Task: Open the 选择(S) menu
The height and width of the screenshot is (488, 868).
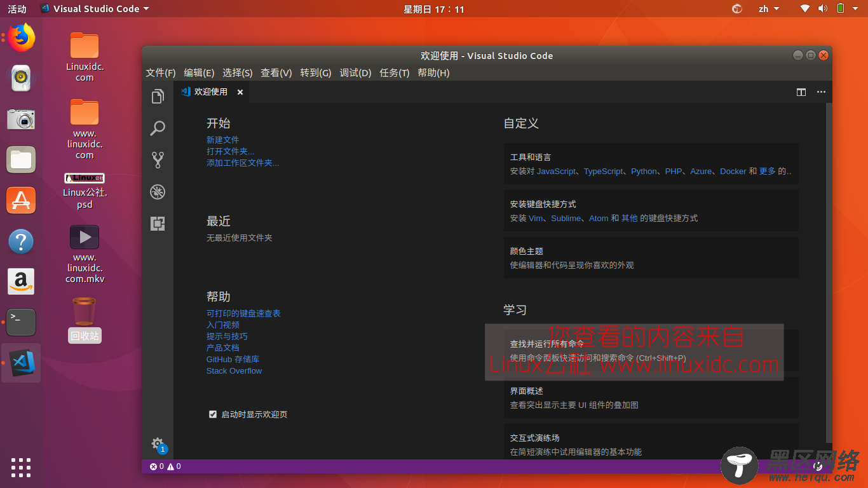Action: (x=238, y=73)
